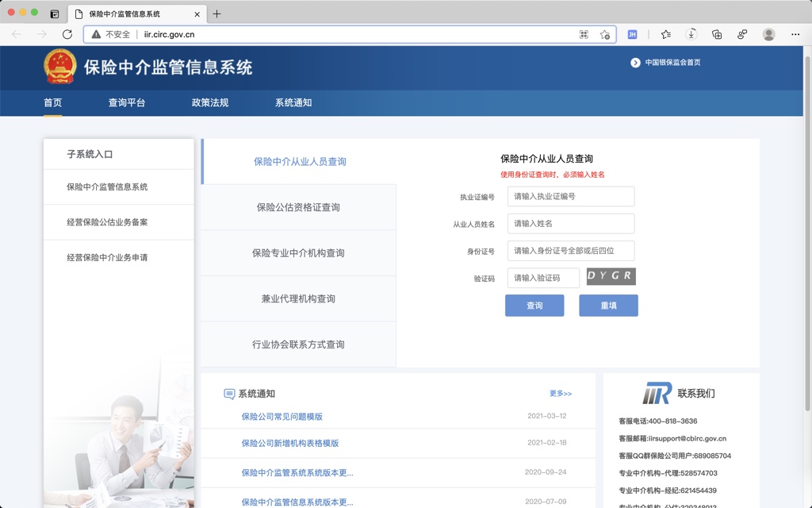
Task: Click the browser back arrow
Action: click(17, 34)
